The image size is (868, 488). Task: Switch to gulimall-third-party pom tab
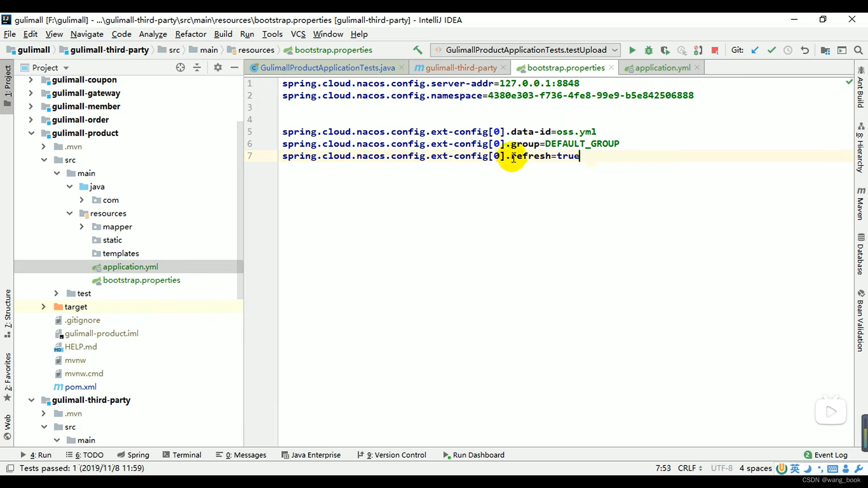coord(461,68)
